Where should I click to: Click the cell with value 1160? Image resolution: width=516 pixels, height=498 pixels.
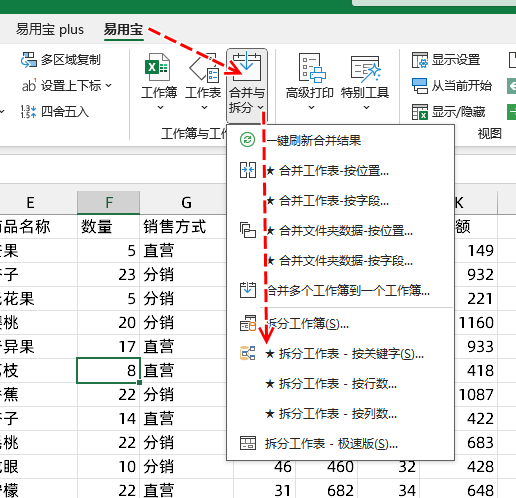point(476,322)
